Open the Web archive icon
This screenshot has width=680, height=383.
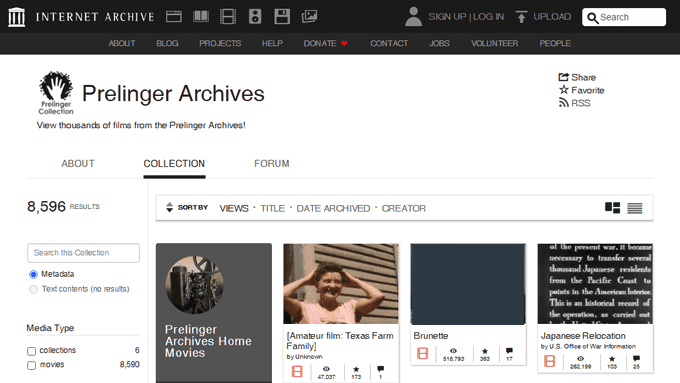pyautogui.click(x=173, y=17)
